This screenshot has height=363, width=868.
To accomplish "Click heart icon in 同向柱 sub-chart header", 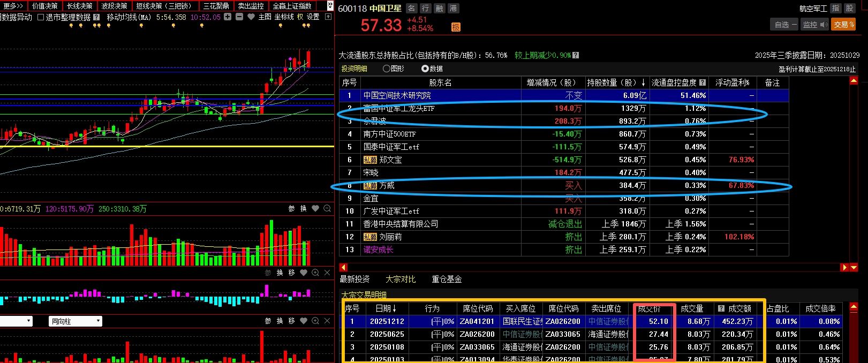I will [304, 321].
